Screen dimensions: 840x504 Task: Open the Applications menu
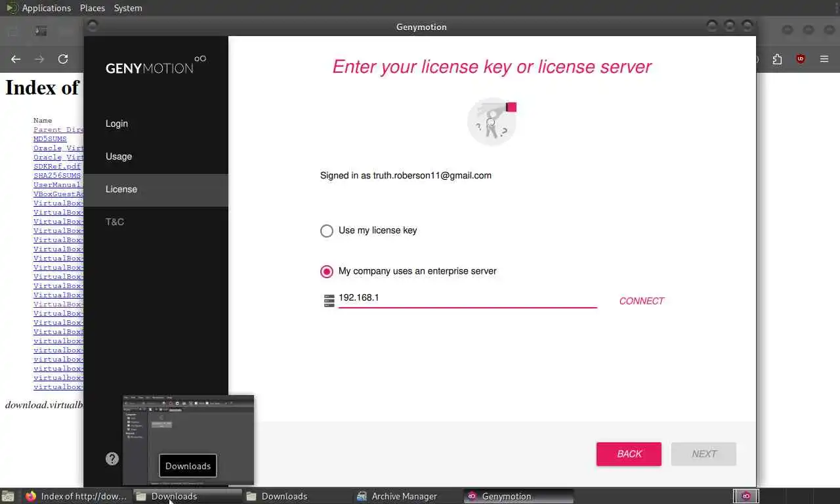pyautogui.click(x=46, y=8)
